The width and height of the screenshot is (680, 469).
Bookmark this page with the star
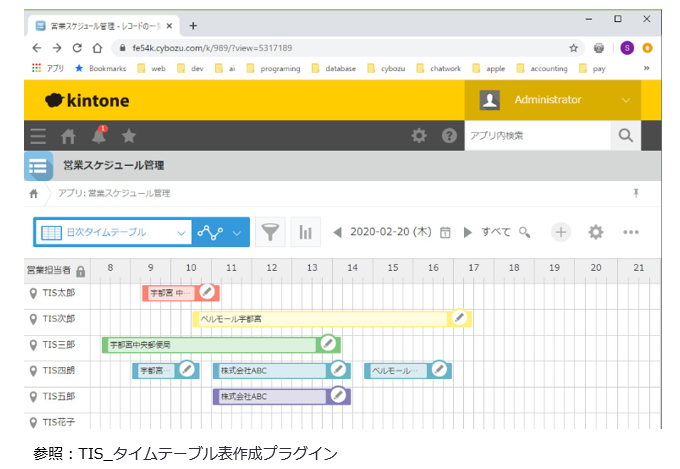[573, 47]
